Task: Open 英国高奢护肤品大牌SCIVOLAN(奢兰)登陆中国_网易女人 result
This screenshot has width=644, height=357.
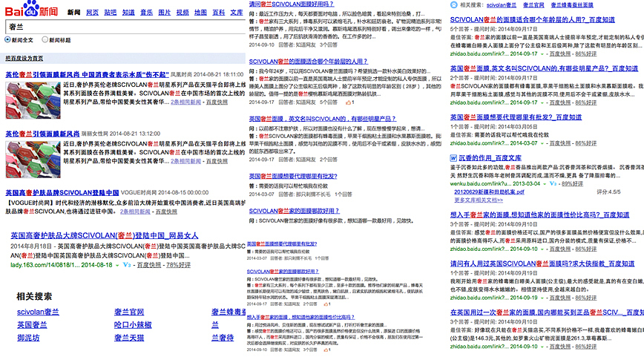Action: 105,236
